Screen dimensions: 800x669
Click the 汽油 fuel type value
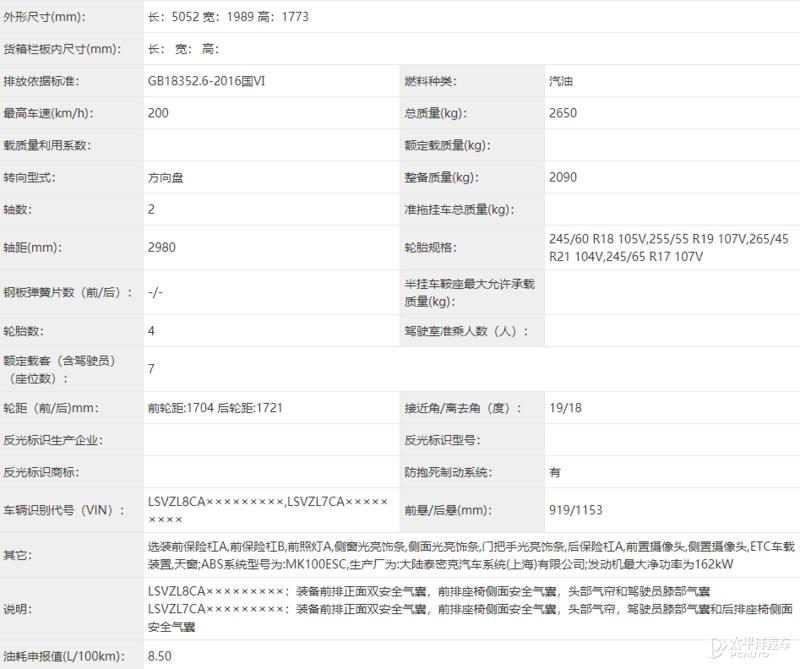coord(555,80)
